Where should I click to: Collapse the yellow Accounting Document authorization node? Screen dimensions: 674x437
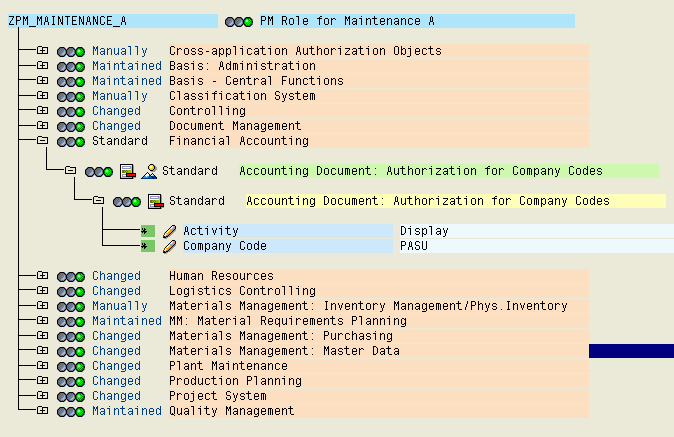click(x=98, y=201)
